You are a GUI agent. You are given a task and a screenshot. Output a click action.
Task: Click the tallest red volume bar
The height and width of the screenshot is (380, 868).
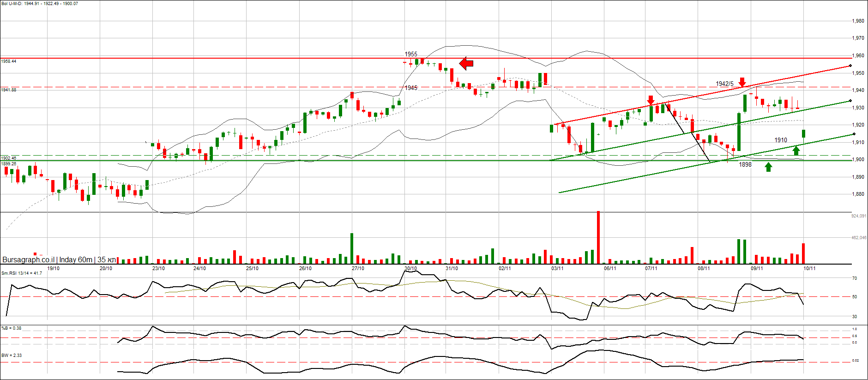[x=598, y=237]
